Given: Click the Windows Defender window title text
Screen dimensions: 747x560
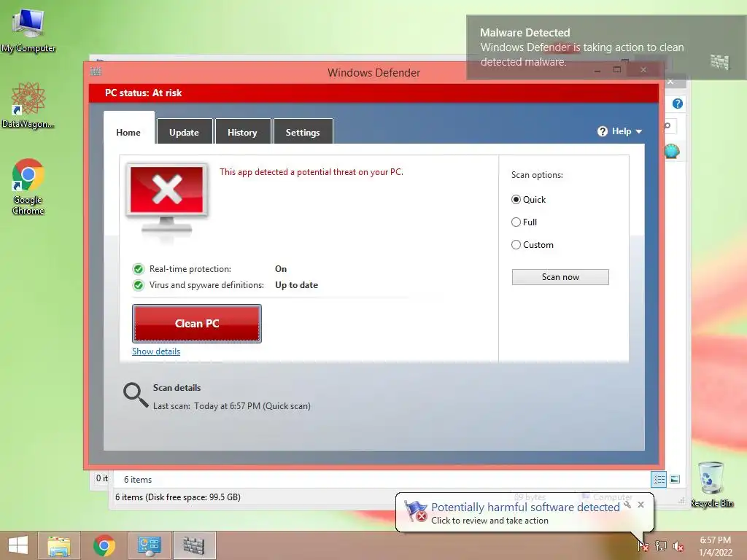Looking at the screenshot, I should point(374,73).
